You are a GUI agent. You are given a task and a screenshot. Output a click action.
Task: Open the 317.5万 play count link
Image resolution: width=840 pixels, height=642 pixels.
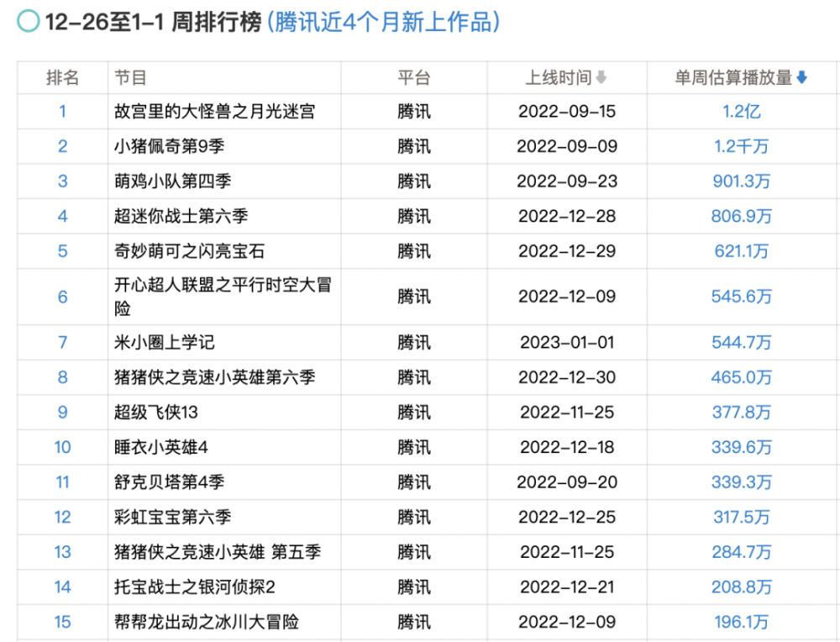[x=742, y=517]
